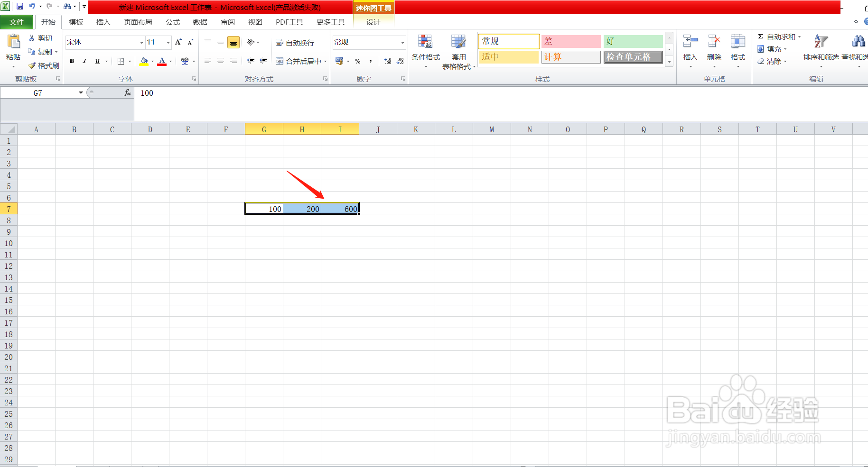Switch to the Insert (插入) tab
The width and height of the screenshot is (868, 467).
click(103, 22)
